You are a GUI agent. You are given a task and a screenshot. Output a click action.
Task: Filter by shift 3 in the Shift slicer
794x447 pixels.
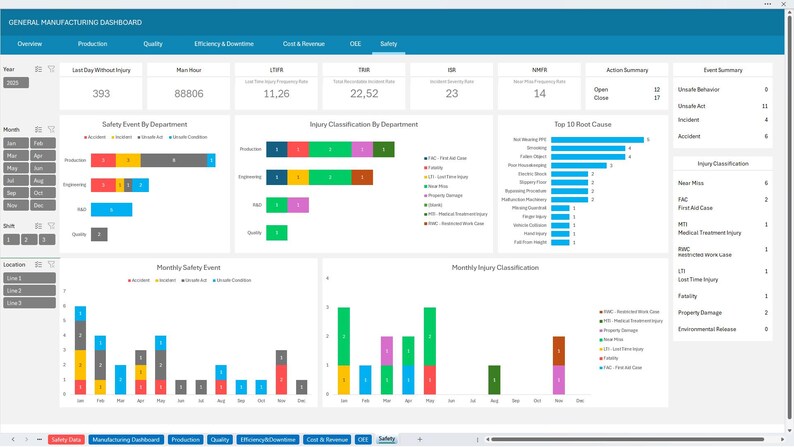pos(47,239)
